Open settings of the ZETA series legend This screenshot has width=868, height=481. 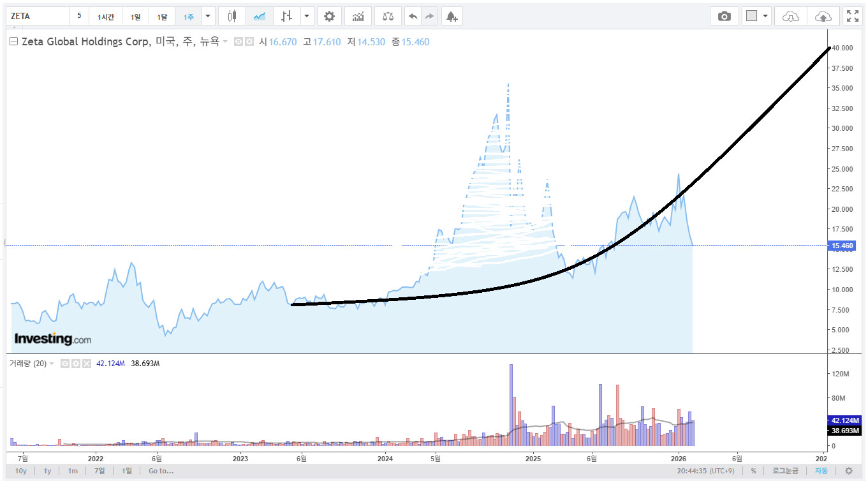point(249,41)
